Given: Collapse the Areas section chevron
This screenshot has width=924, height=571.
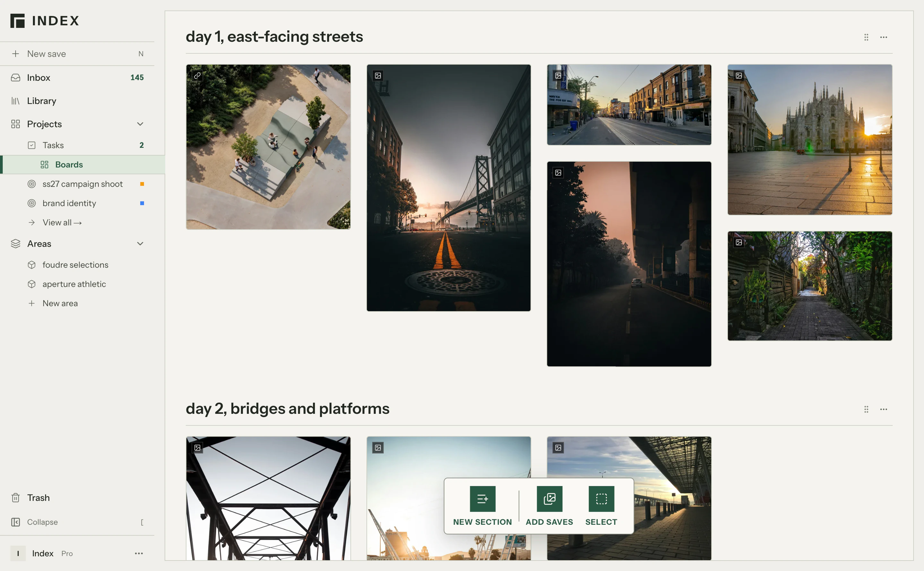Looking at the screenshot, I should click(140, 243).
